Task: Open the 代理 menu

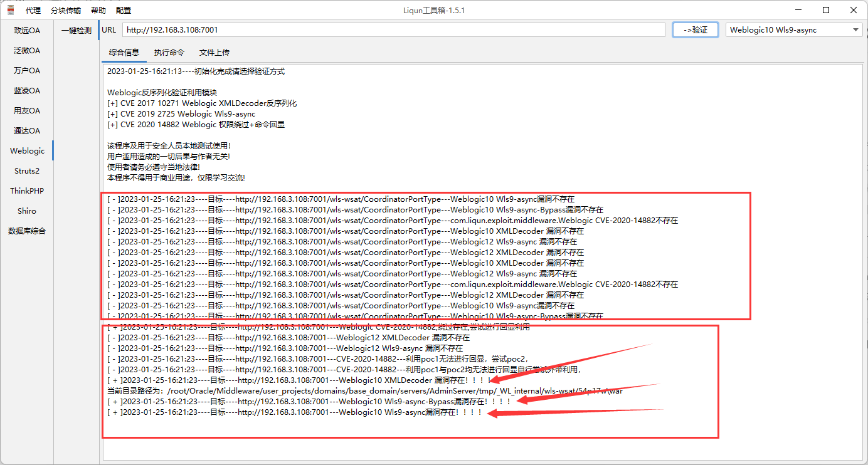Action: tap(33, 11)
